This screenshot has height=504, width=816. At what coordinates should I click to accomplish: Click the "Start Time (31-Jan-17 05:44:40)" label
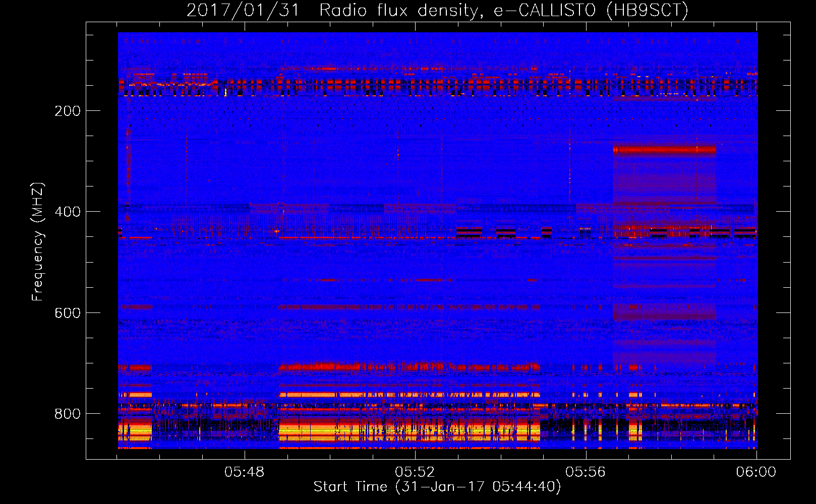[437, 487]
